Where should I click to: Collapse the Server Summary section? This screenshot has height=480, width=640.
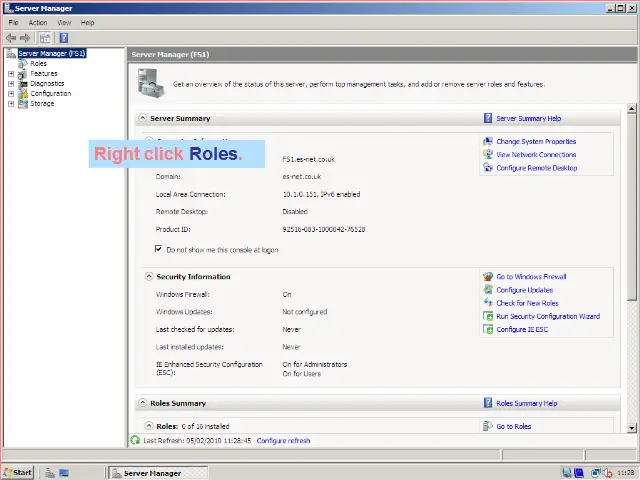(142, 118)
